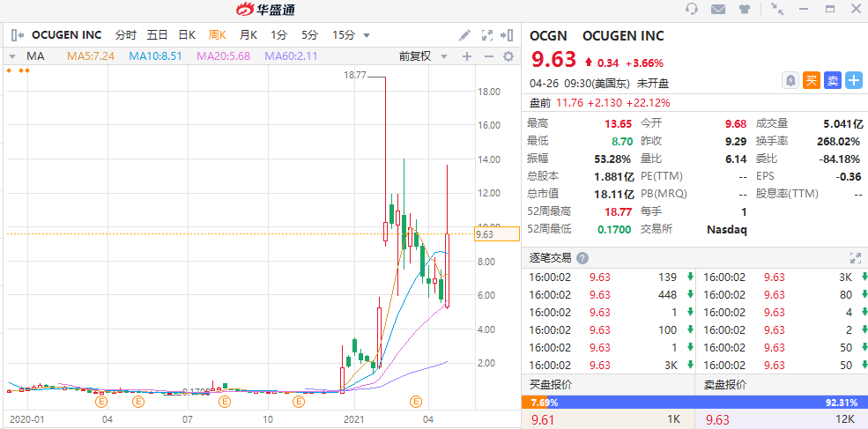Expand the tick-by-tick trades panel
Screen dimensions: 868x429
pos(856,258)
